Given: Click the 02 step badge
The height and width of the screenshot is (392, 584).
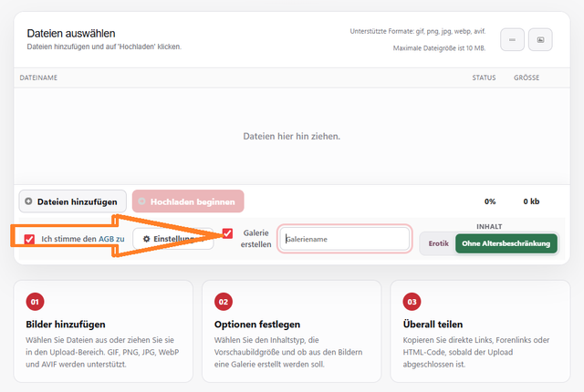Looking at the screenshot, I should [224, 302].
